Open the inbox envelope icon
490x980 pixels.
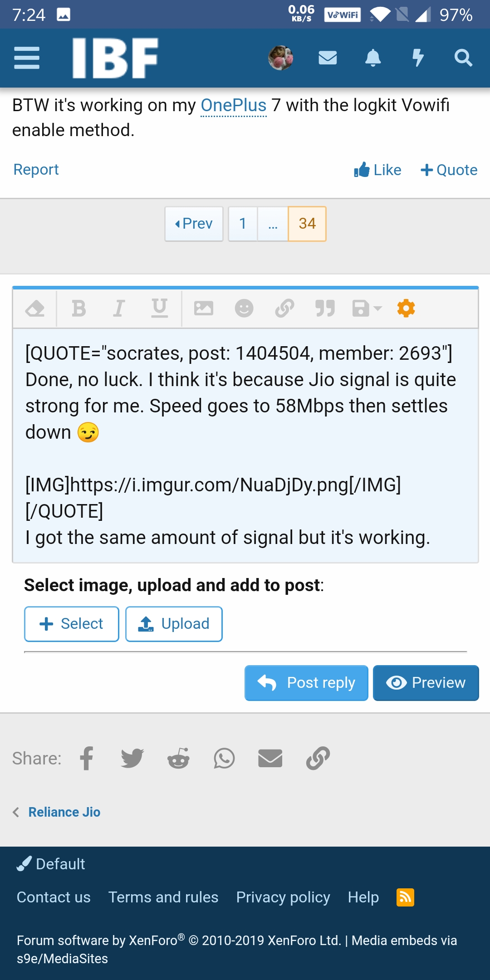coord(328,58)
